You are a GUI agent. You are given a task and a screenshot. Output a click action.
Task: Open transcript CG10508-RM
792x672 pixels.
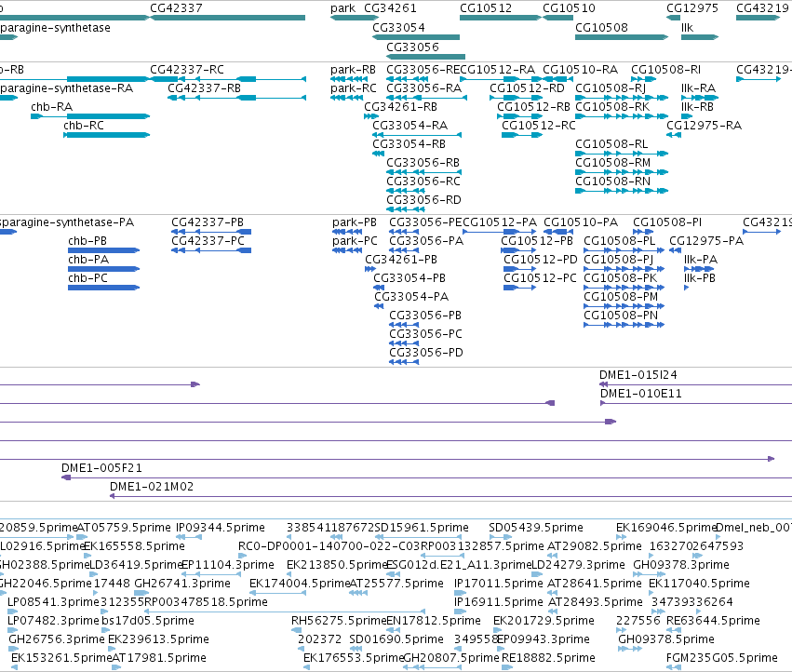(613, 163)
